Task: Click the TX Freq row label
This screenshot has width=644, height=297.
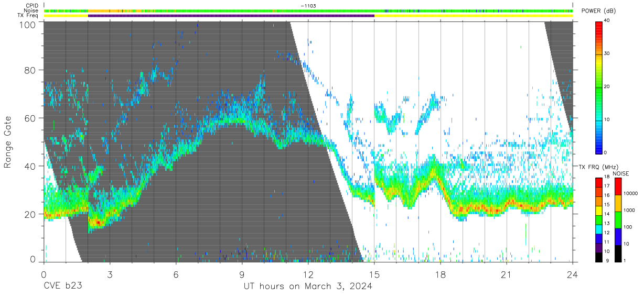Action: (x=28, y=16)
